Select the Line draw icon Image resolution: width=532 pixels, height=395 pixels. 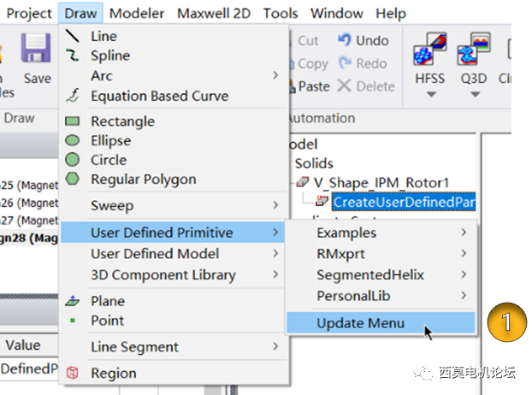pyautogui.click(x=74, y=36)
